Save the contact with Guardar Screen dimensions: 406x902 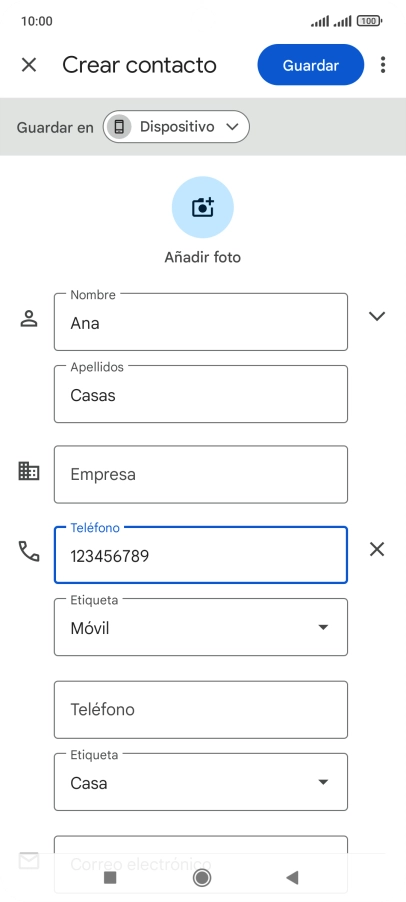click(x=311, y=65)
